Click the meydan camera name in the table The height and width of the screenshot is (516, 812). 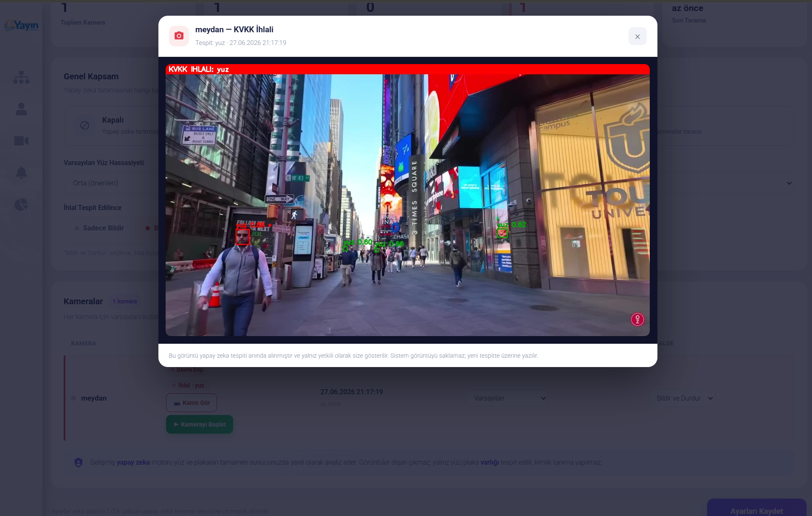(x=94, y=398)
